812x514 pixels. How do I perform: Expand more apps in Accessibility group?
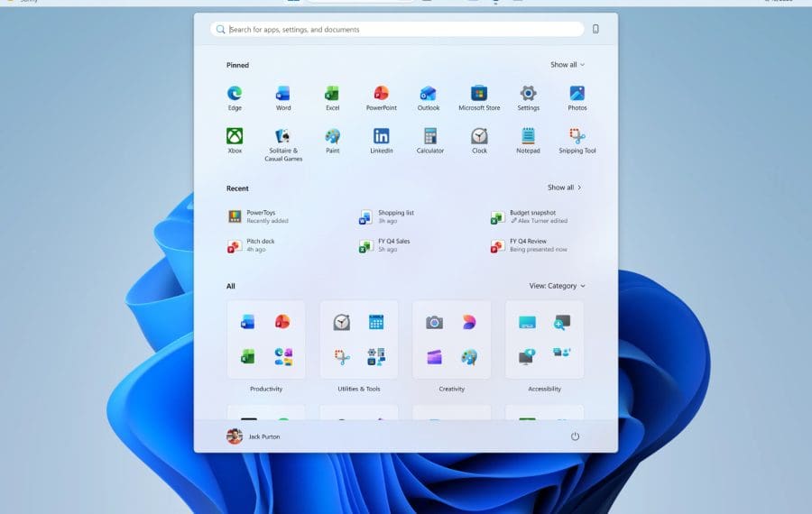561,353
